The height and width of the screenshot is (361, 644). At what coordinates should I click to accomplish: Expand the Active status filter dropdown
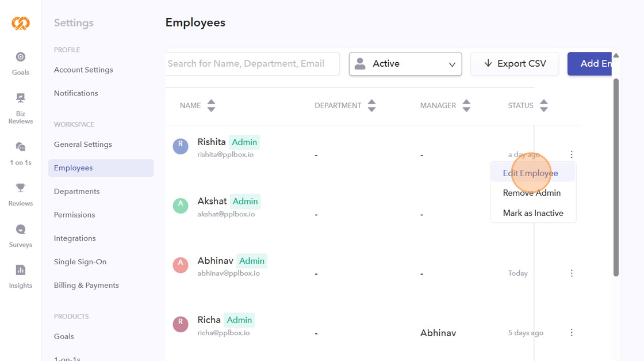[405, 64]
